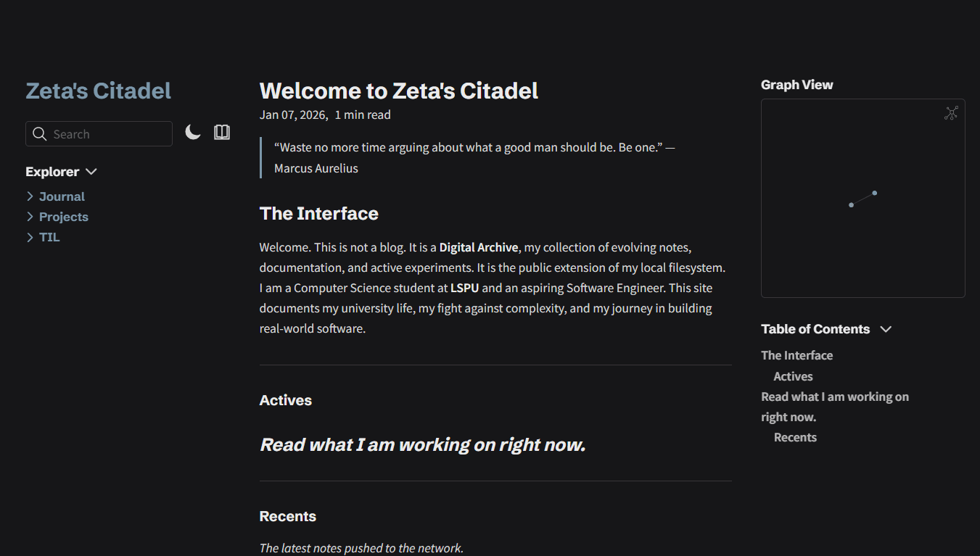The width and height of the screenshot is (980, 556).
Task: Collapse the Table of Contents chevron
Action: point(886,329)
